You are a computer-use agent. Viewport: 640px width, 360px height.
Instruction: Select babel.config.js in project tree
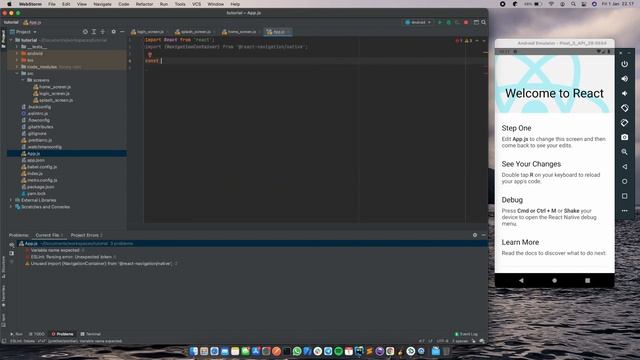(x=39, y=167)
